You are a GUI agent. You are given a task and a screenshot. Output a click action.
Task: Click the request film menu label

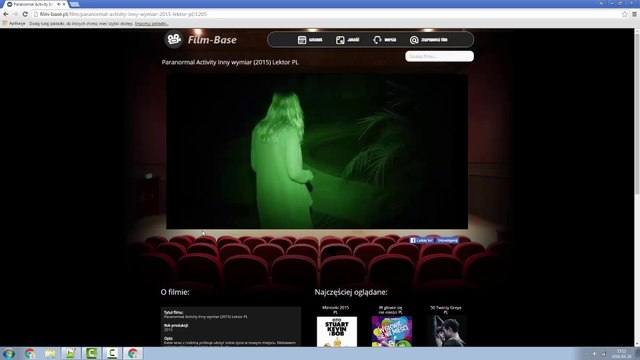[434, 40]
